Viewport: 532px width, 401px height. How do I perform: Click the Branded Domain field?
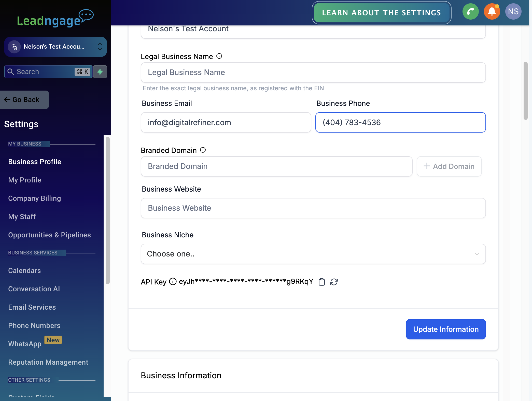click(276, 166)
